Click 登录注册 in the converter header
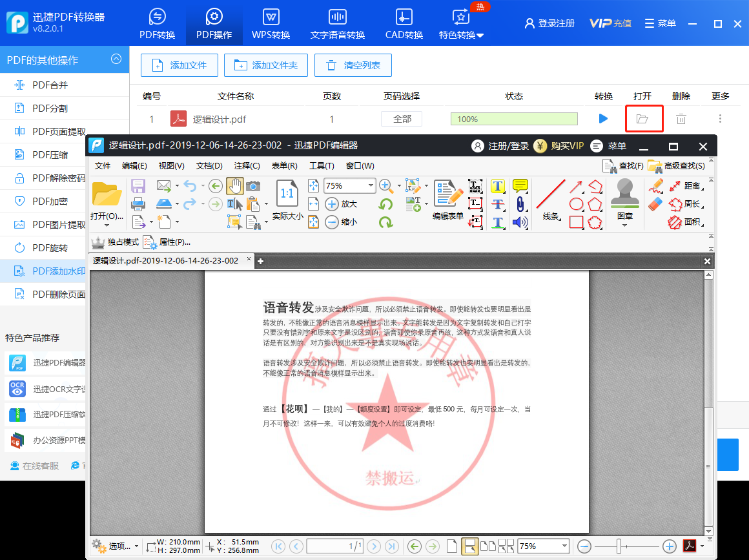749x560 pixels. tap(549, 23)
